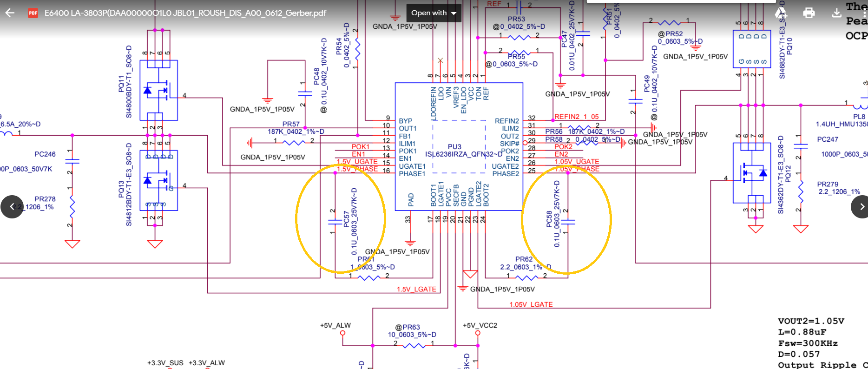
Task: Click the PR57 resistor label
Action: click(291, 124)
